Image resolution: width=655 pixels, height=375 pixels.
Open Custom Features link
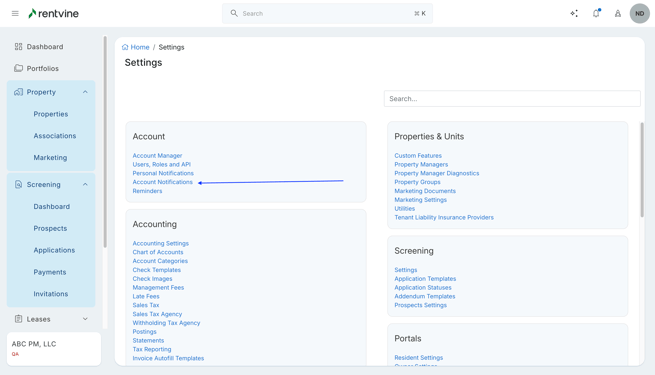[x=418, y=155]
